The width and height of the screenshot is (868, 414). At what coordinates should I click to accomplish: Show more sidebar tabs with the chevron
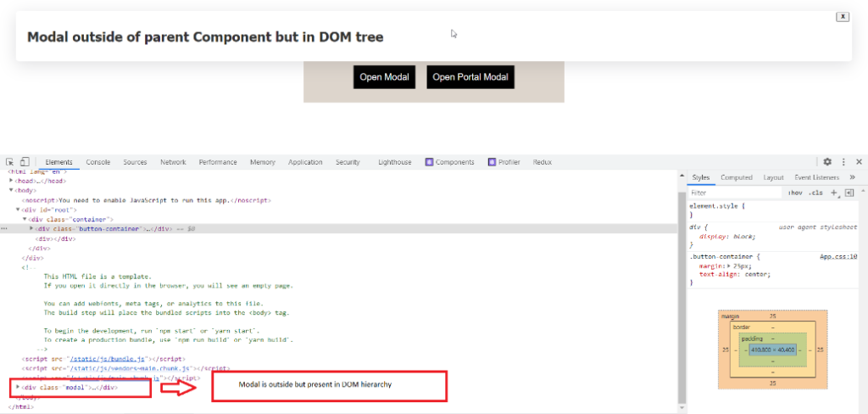853,177
